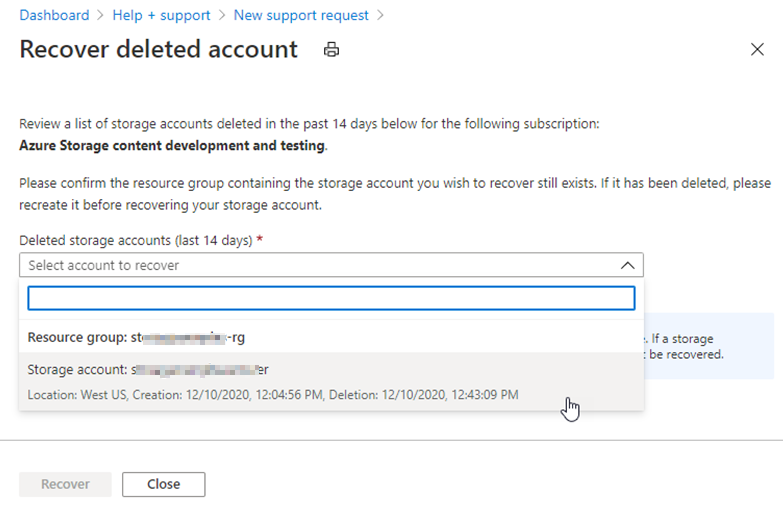This screenshot has height=511, width=783.
Task: Click the chevron after 'Help + support' breadcrumb
Action: coord(221,16)
